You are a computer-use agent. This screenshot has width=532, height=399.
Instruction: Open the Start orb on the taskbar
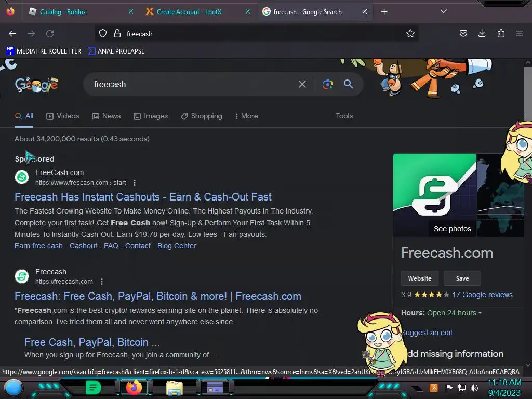click(14, 388)
